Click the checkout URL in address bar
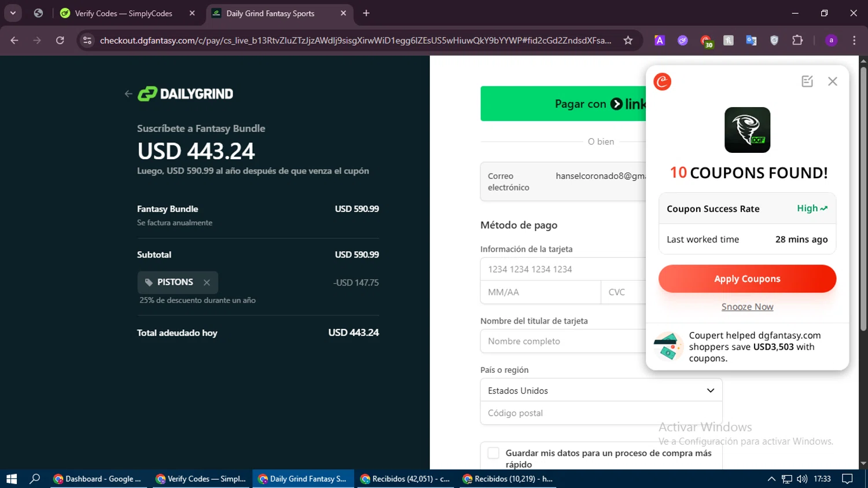868x488 pixels. tap(355, 41)
